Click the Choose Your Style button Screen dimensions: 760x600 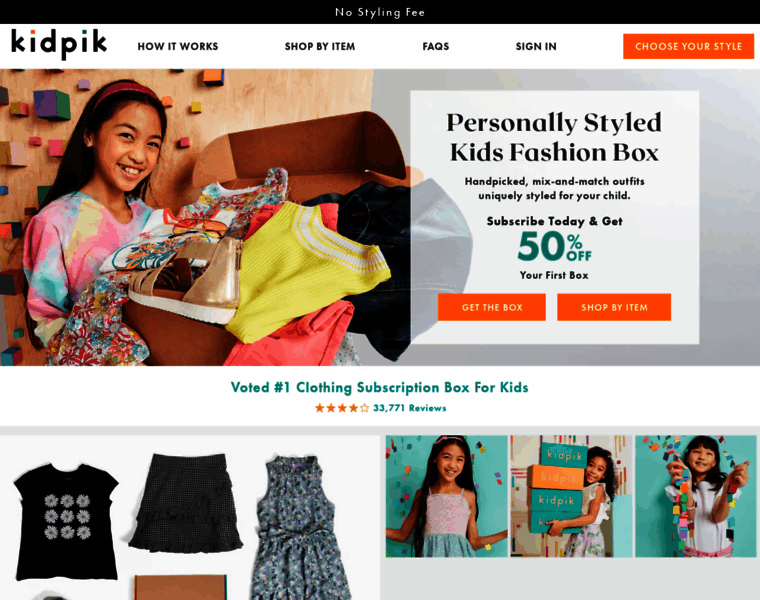[x=688, y=47]
